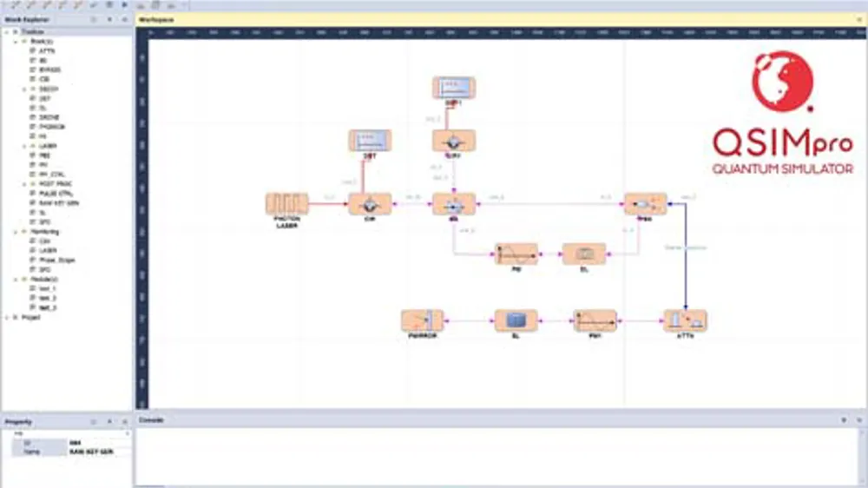This screenshot has width=868, height=488.
Task: Select the PHOTON LASER block on canvas
Action: (x=286, y=204)
